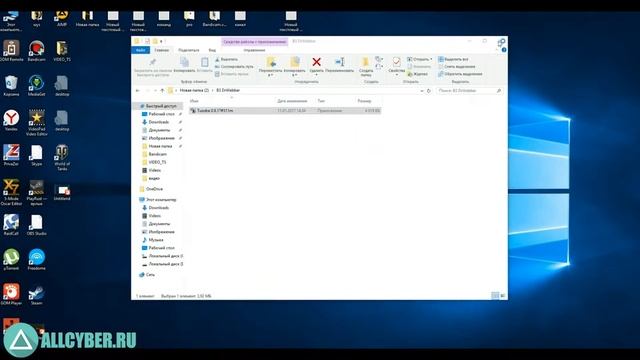Select the Tuneko application file row
Screen dimensions: 640x360
point(285,111)
